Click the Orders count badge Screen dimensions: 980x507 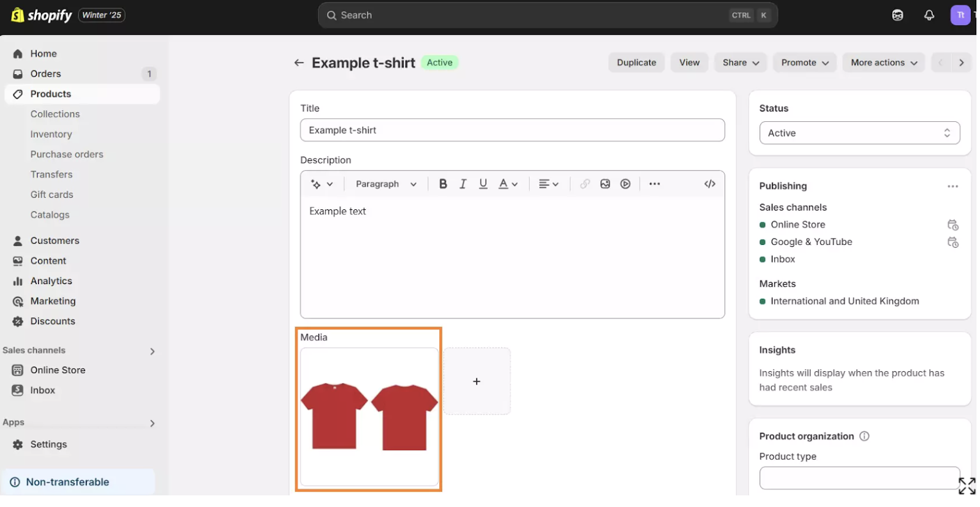(149, 74)
